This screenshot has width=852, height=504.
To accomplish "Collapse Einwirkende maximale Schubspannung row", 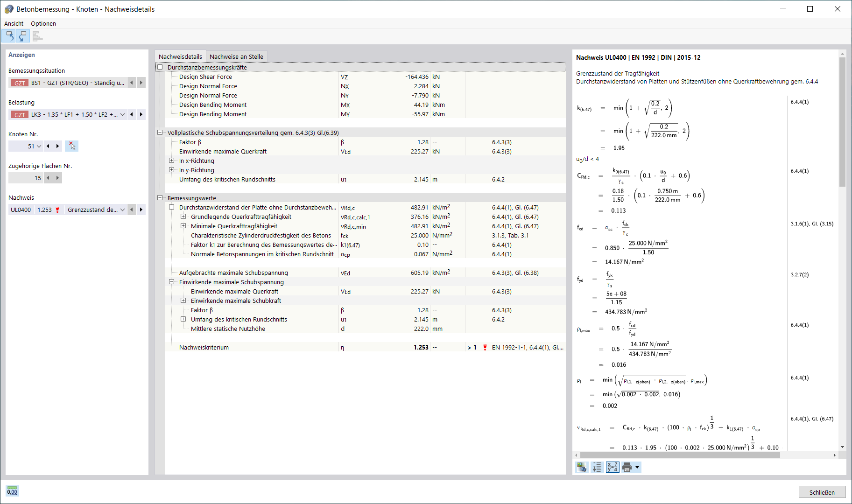I will pyautogui.click(x=172, y=282).
